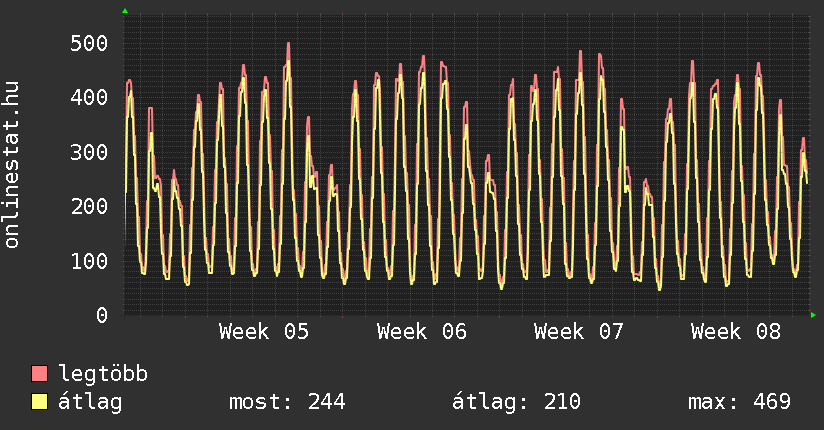Click the Week 07 x-axis label

coord(579,332)
